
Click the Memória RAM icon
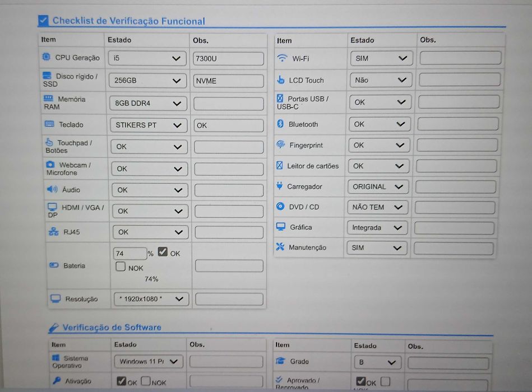coord(49,98)
